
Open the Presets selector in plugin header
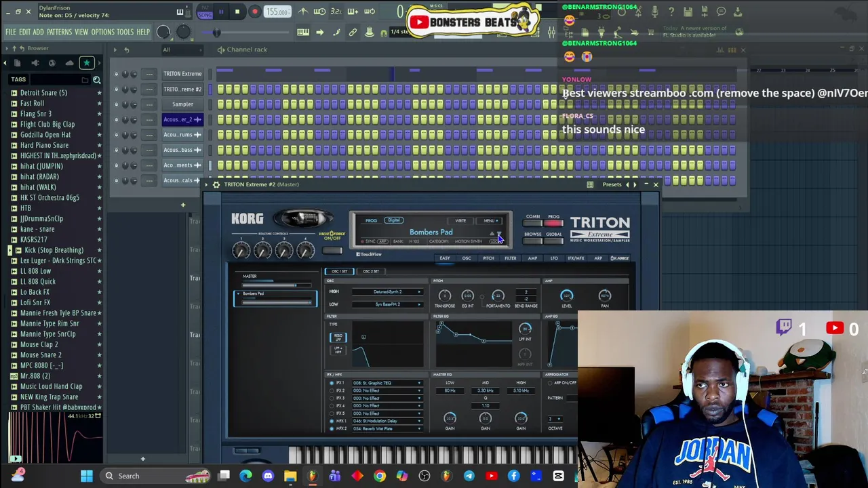(612, 184)
